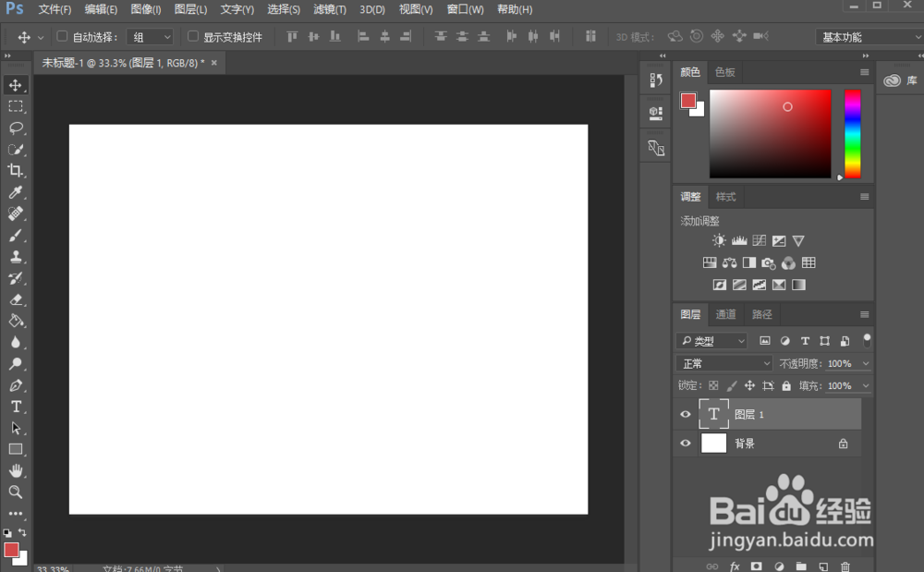Switch to the 样式 tab
This screenshot has width=924, height=572.
(725, 197)
